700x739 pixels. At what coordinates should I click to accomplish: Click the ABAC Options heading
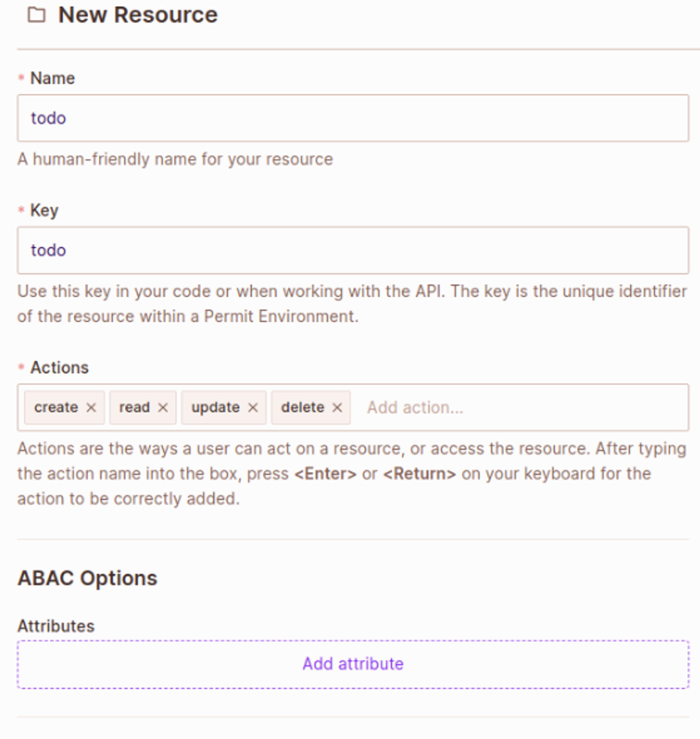pyautogui.click(x=87, y=578)
